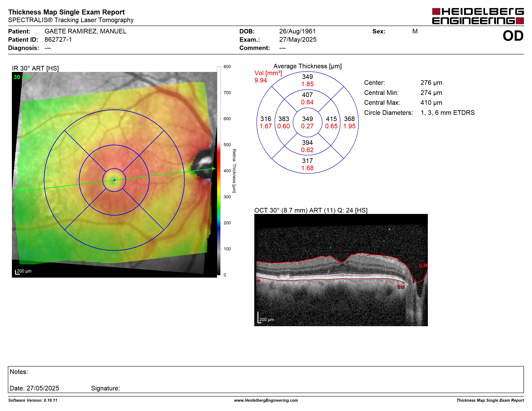Click the footer Thickness Map Single Exam Report text
This screenshot has height=411, width=532.
[490, 400]
